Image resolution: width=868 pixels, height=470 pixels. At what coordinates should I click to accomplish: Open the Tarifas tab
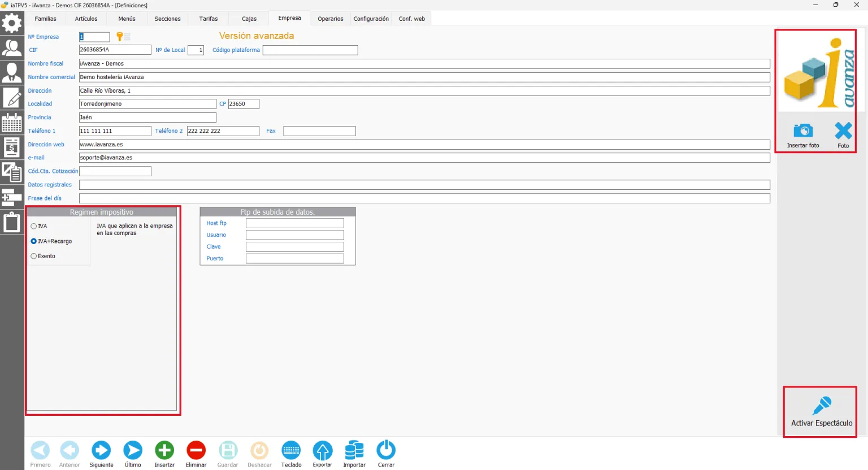[x=208, y=19]
